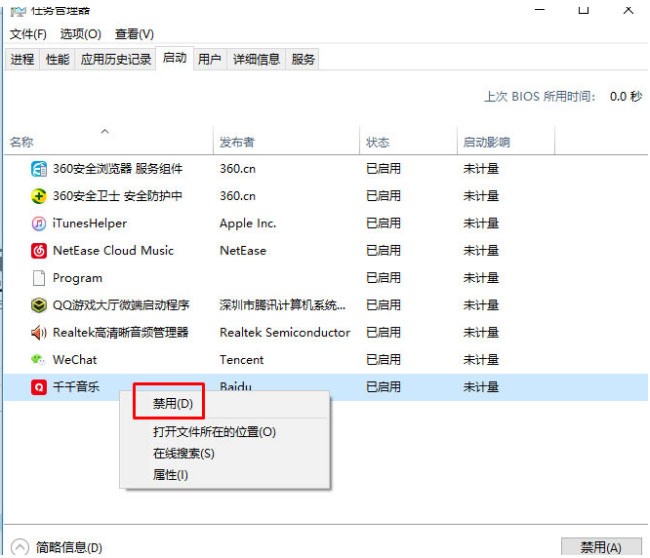Open the 查看(V) menu
Viewport: 650px width, 558px height.
pos(134,34)
